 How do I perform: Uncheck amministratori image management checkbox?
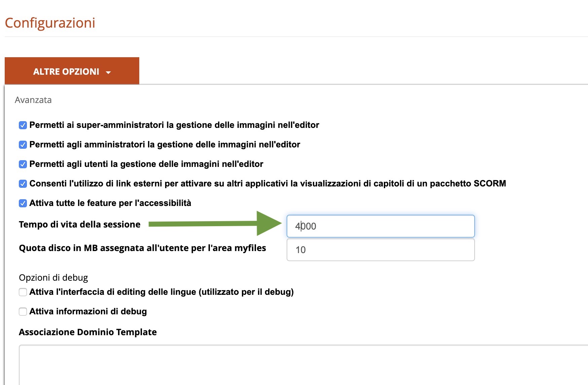(23, 145)
